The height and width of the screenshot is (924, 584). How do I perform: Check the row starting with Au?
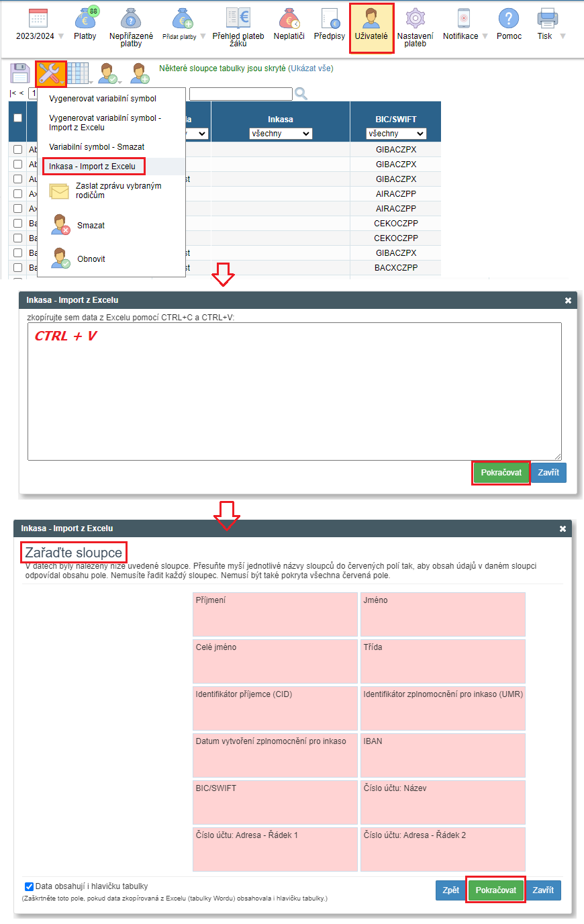[x=18, y=179]
